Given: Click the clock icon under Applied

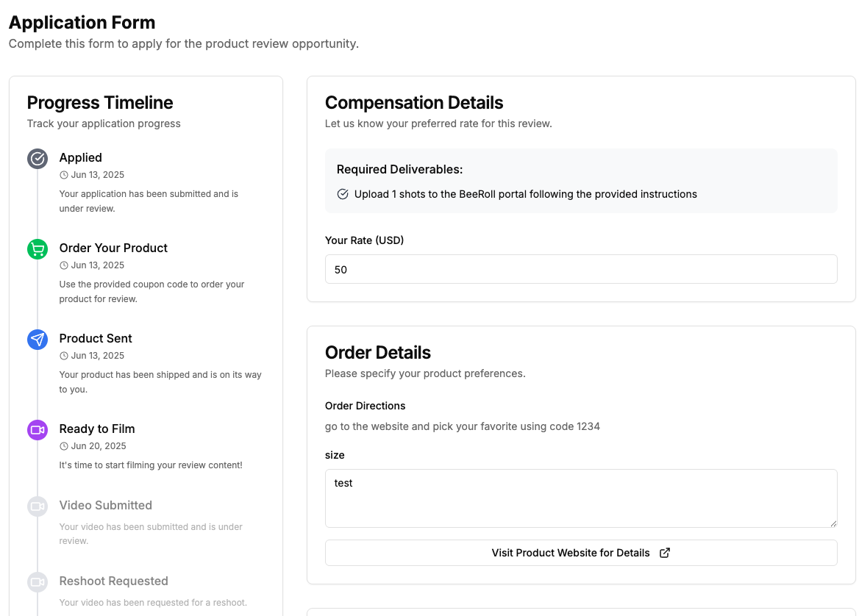Looking at the screenshot, I should (63, 175).
